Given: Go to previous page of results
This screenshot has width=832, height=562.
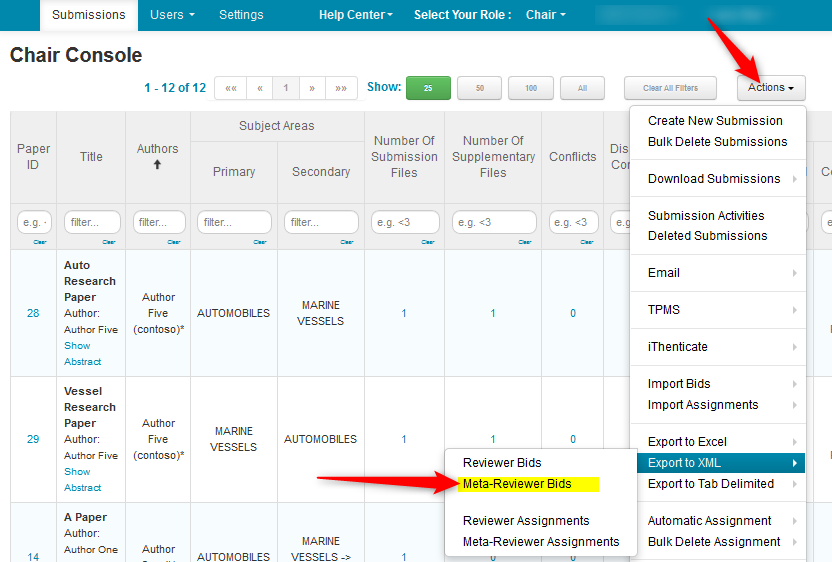Looking at the screenshot, I should [x=260, y=88].
